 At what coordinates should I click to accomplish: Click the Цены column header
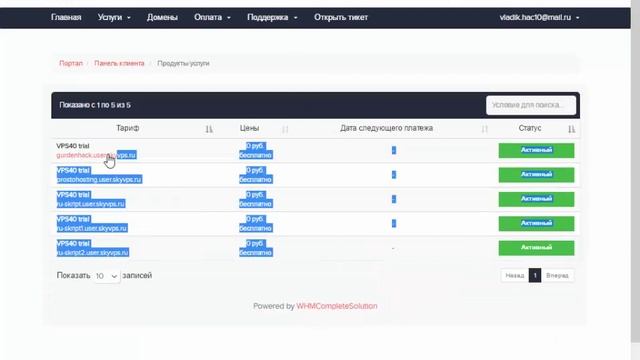249,128
